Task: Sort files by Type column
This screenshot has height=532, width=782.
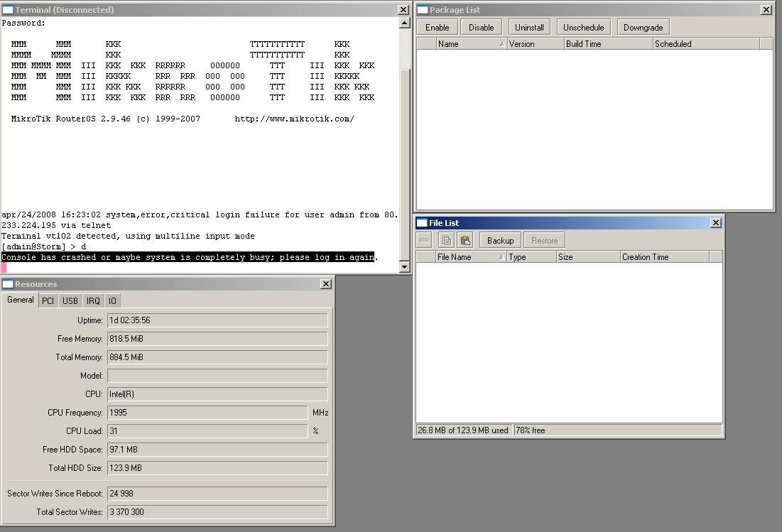Action: 532,257
